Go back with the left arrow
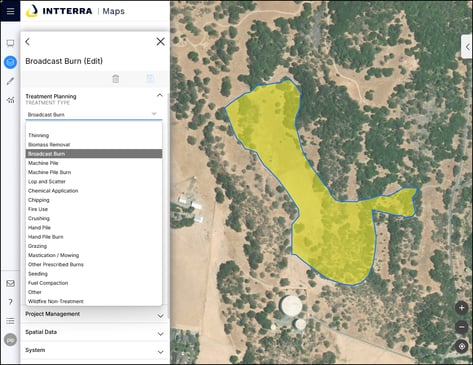The height and width of the screenshot is (365, 473). [x=28, y=42]
